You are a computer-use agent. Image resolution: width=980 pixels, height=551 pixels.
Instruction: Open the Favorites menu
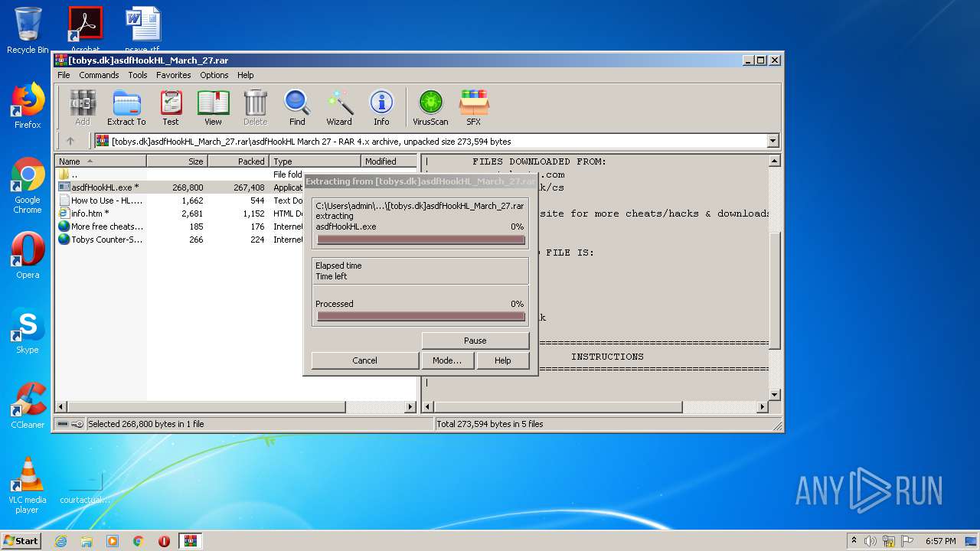coord(174,75)
